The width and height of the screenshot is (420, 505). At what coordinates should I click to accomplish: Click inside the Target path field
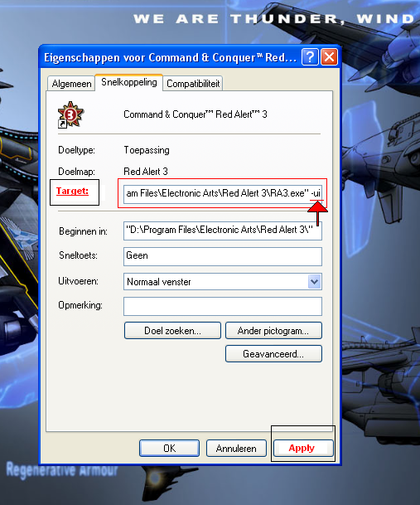click(223, 193)
